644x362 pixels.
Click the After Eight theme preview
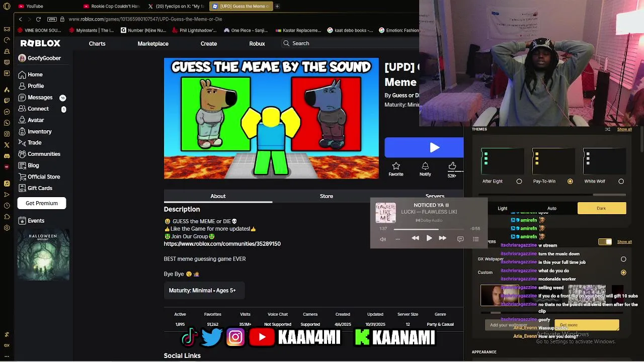click(502, 161)
